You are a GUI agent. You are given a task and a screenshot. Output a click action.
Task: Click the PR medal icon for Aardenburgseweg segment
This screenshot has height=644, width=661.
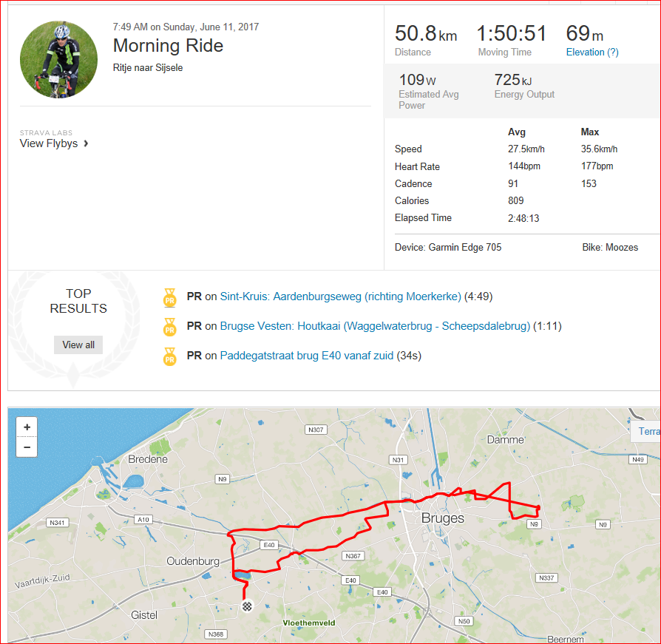point(170,297)
